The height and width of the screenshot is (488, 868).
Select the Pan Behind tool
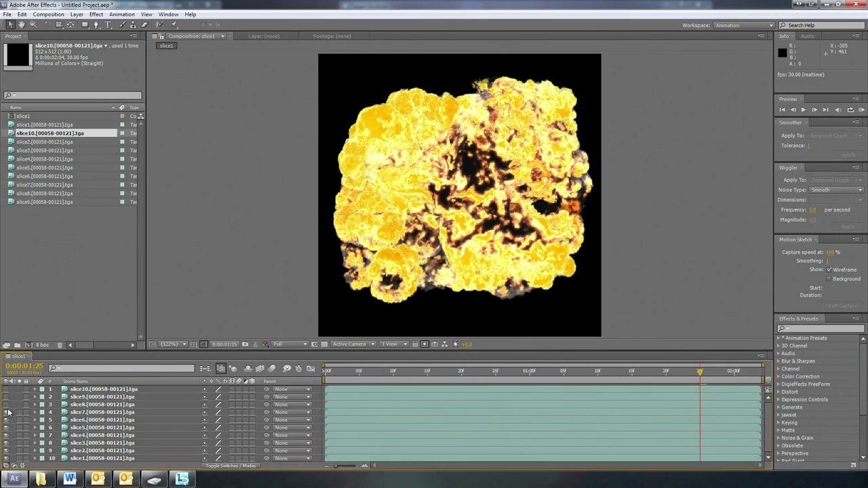pos(71,25)
